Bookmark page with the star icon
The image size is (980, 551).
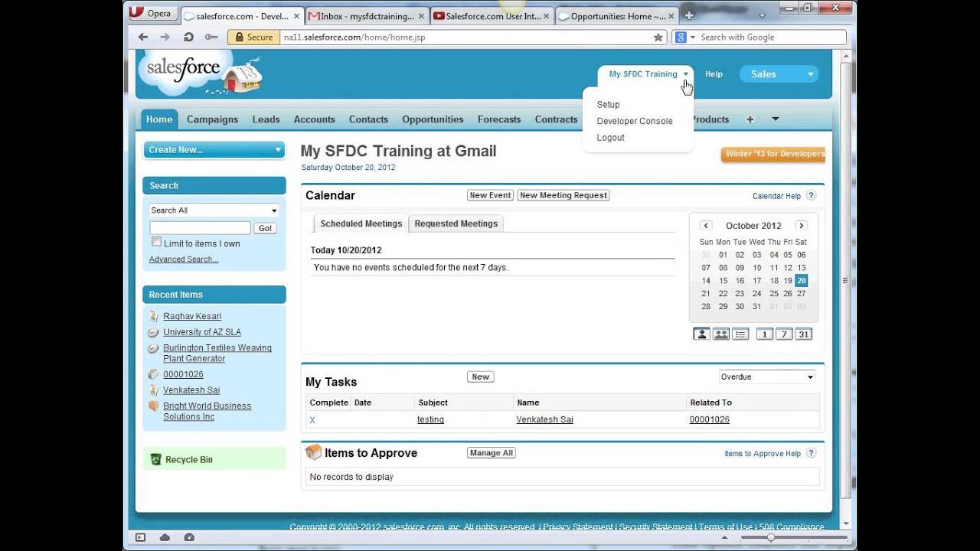[658, 37]
